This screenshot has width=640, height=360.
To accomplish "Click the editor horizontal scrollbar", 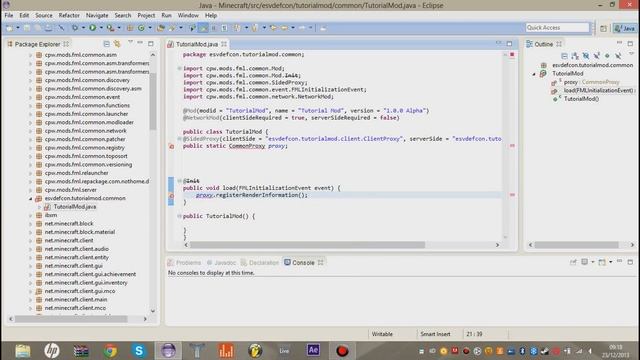I will pos(307,245).
